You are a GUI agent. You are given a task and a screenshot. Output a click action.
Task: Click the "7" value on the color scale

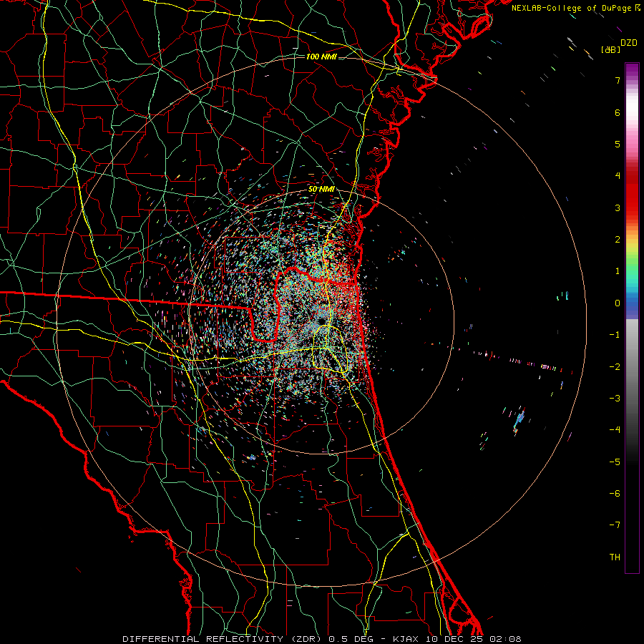click(618, 80)
